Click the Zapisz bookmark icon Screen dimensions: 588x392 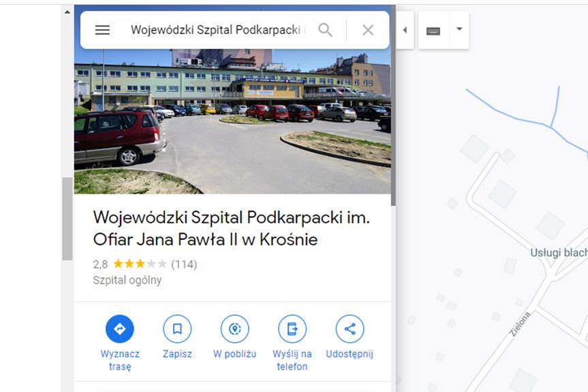pyautogui.click(x=177, y=329)
